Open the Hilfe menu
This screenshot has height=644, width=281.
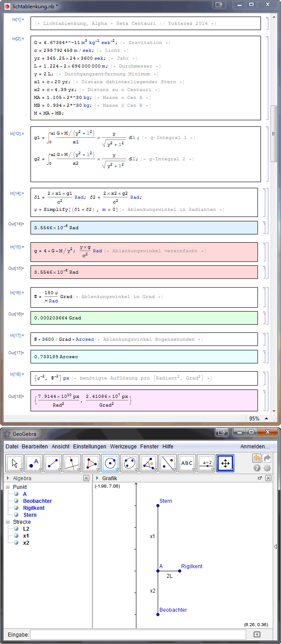(x=168, y=447)
